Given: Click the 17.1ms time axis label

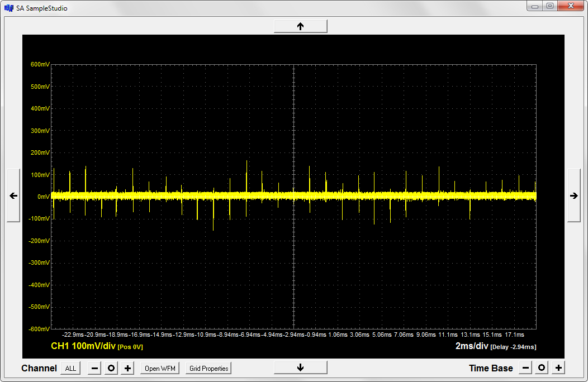Looking at the screenshot, I should (514, 335).
